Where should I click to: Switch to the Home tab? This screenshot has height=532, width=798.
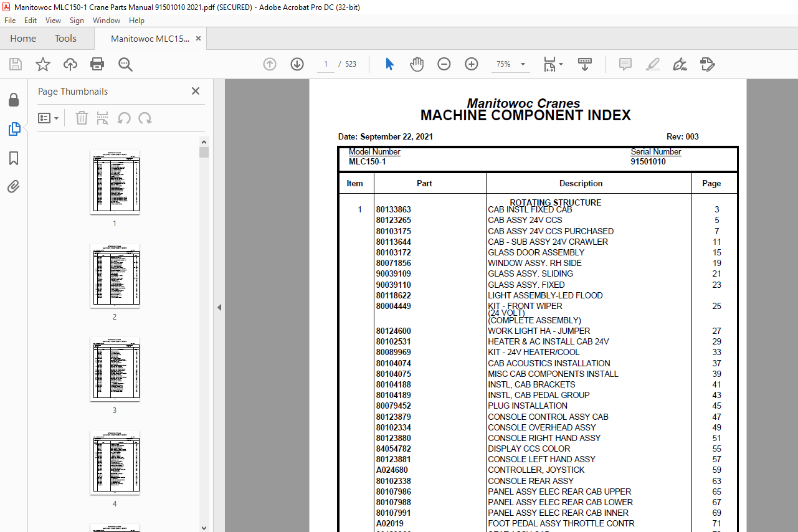tap(23, 39)
